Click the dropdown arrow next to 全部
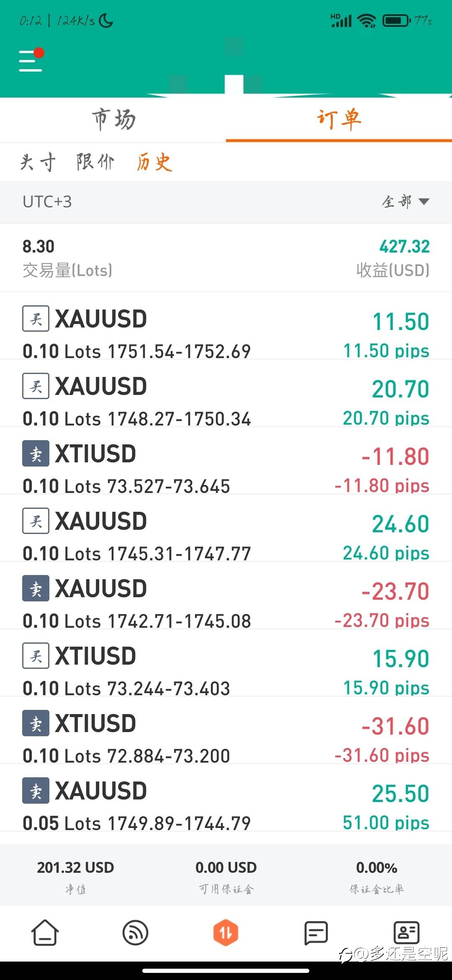Viewport: 452px width, 980px height. pos(424,202)
